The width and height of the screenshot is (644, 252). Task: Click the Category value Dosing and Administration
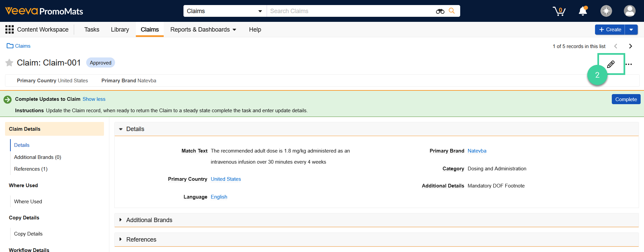click(497, 169)
